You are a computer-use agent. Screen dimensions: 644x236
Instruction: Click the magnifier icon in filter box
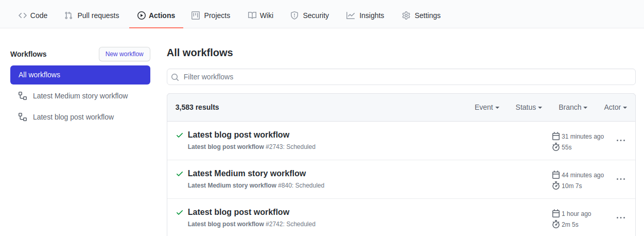pyautogui.click(x=175, y=77)
